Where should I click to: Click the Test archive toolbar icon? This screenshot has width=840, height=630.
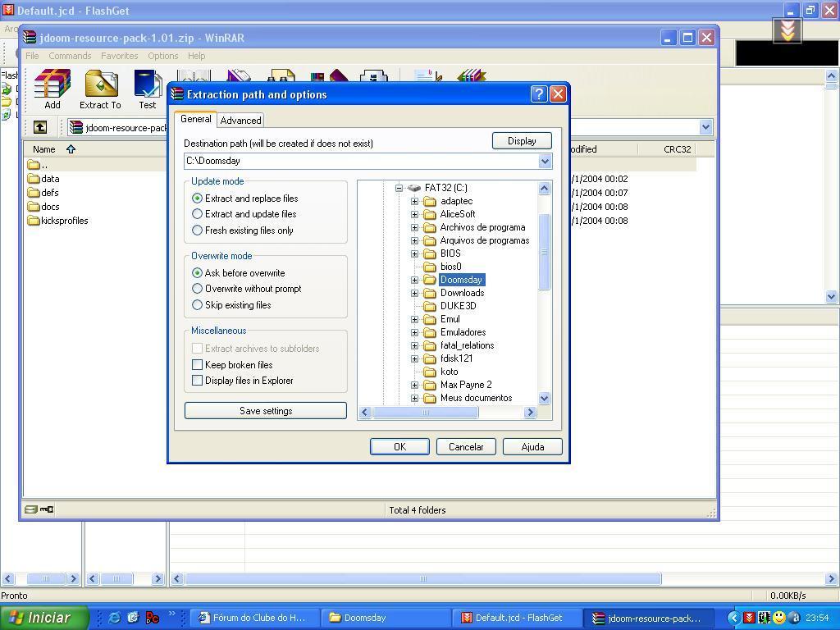(x=148, y=84)
